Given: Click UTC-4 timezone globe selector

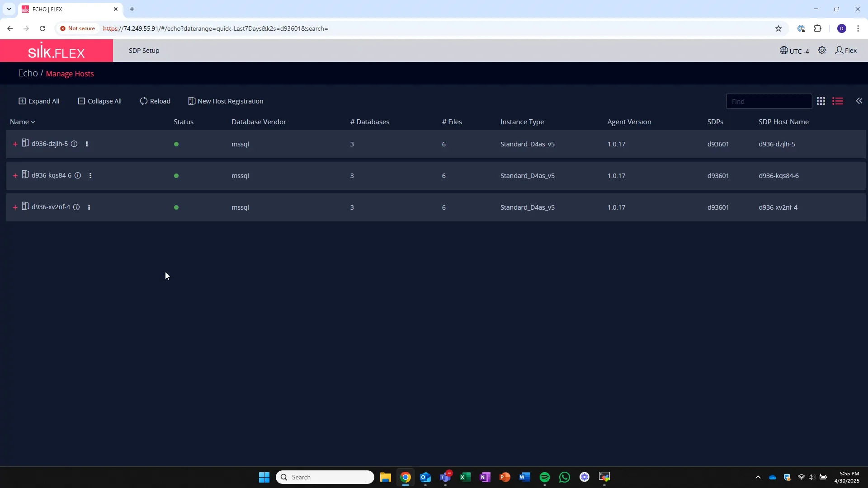Looking at the screenshot, I should pyautogui.click(x=794, y=51).
